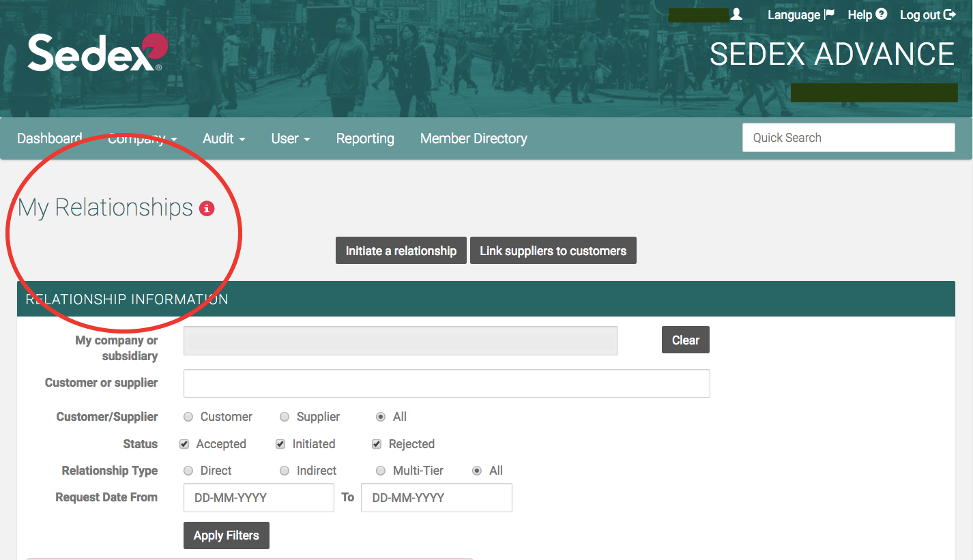The image size is (973, 560).
Task: Open the user profile icon
Action: tap(736, 14)
